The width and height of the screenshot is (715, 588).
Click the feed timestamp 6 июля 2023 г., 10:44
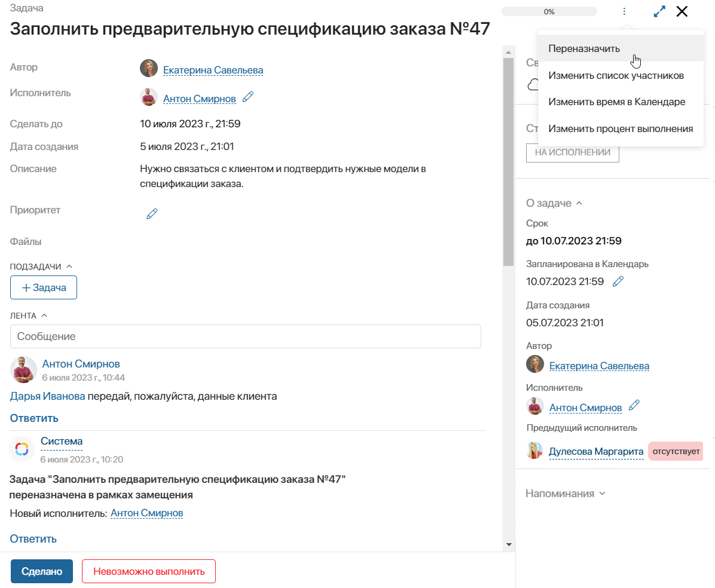(84, 378)
